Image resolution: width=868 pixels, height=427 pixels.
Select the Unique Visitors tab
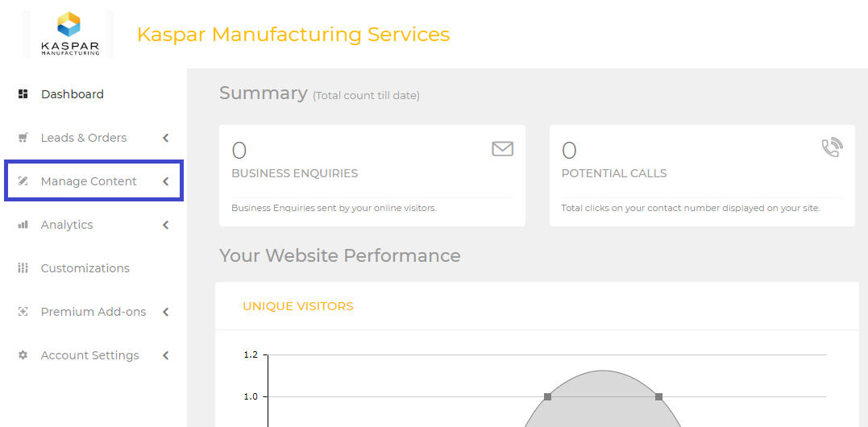coord(298,306)
